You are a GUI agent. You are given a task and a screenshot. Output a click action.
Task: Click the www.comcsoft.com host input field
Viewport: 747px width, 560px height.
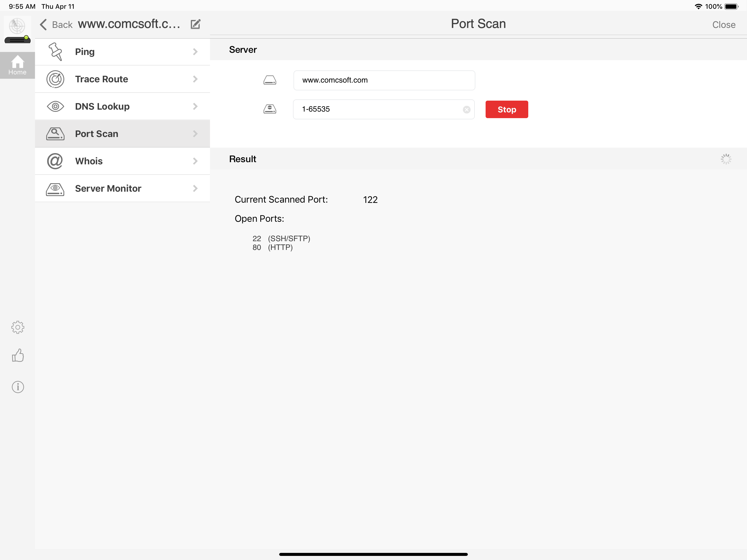384,80
